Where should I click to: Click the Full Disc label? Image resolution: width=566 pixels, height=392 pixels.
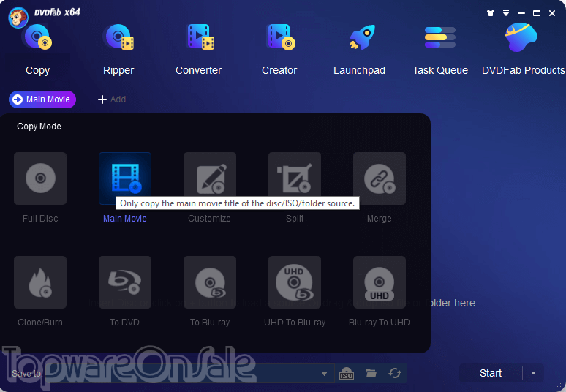pos(40,219)
